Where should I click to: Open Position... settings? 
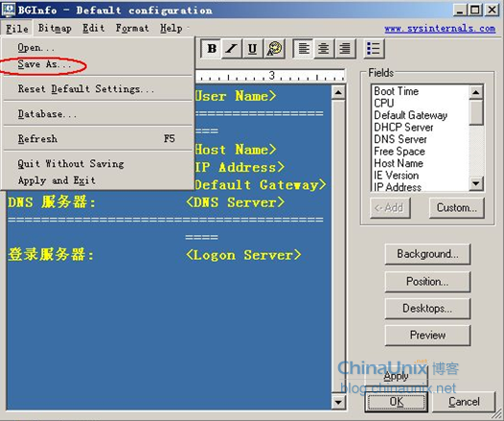coord(427,281)
